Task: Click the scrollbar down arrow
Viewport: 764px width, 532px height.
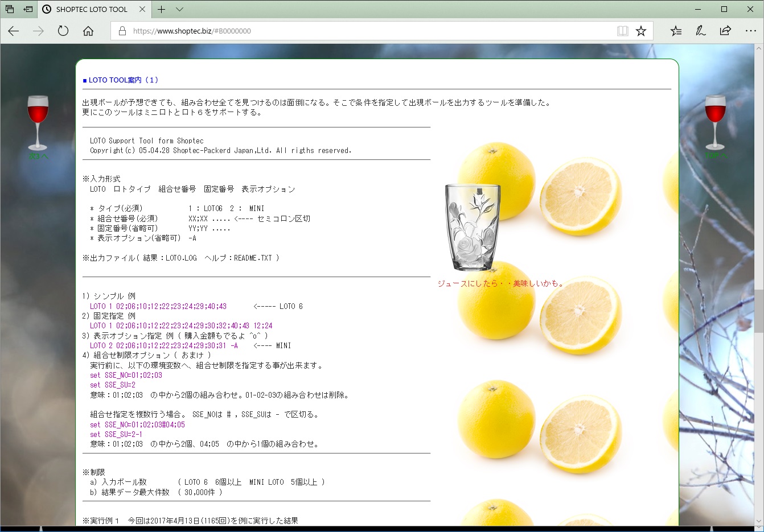Action: [759, 521]
